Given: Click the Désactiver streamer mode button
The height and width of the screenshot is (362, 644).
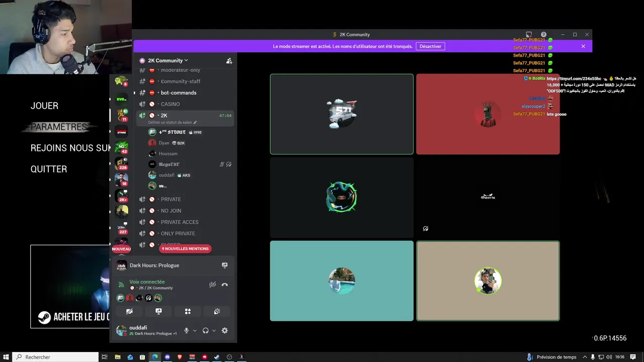Looking at the screenshot, I should point(430,46).
